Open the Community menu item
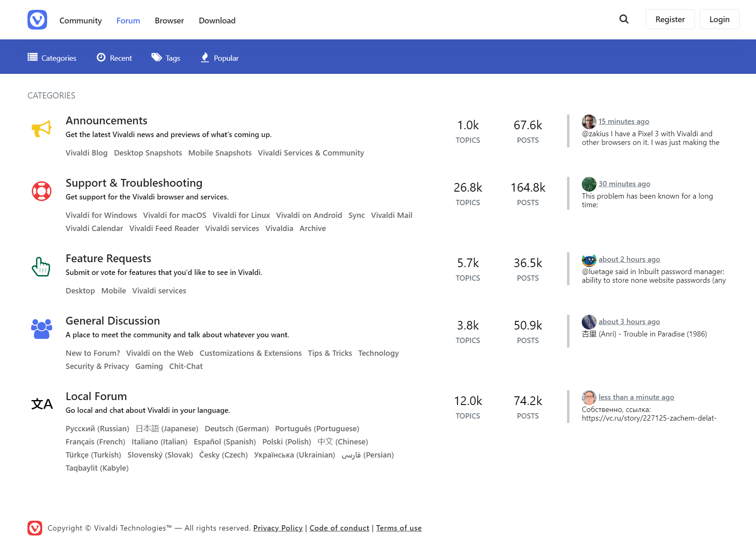Viewport: 756px width, 540px height. (x=80, y=21)
